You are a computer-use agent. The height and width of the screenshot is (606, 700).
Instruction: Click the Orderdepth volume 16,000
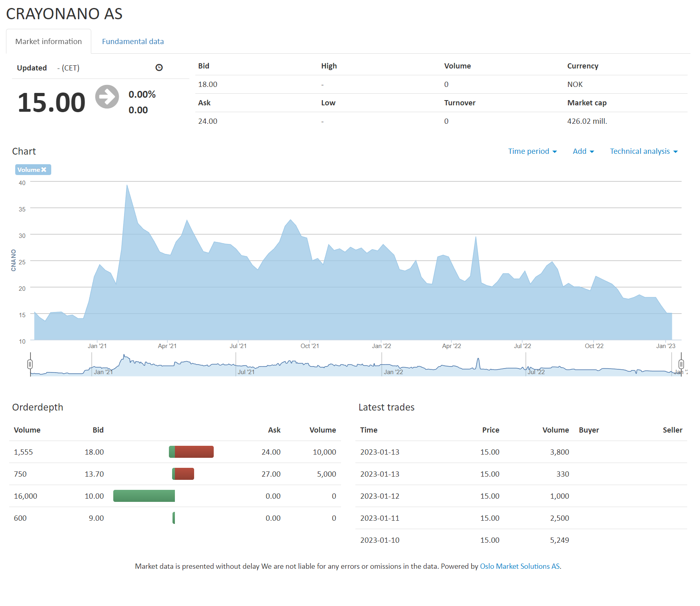click(26, 496)
